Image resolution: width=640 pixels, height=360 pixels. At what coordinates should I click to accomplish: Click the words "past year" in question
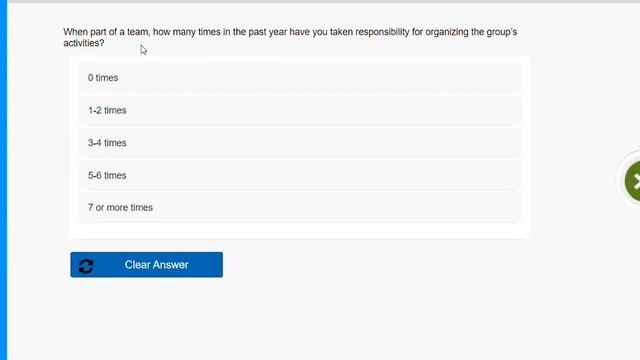pos(268,32)
